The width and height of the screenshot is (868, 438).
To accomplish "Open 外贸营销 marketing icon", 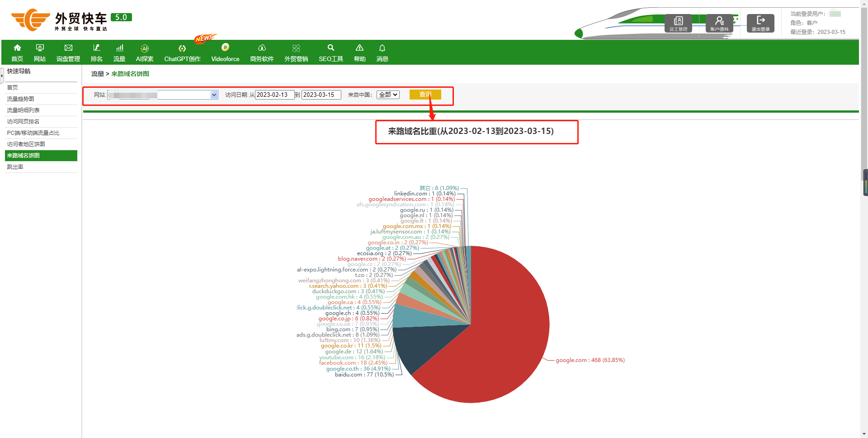I will point(296,48).
